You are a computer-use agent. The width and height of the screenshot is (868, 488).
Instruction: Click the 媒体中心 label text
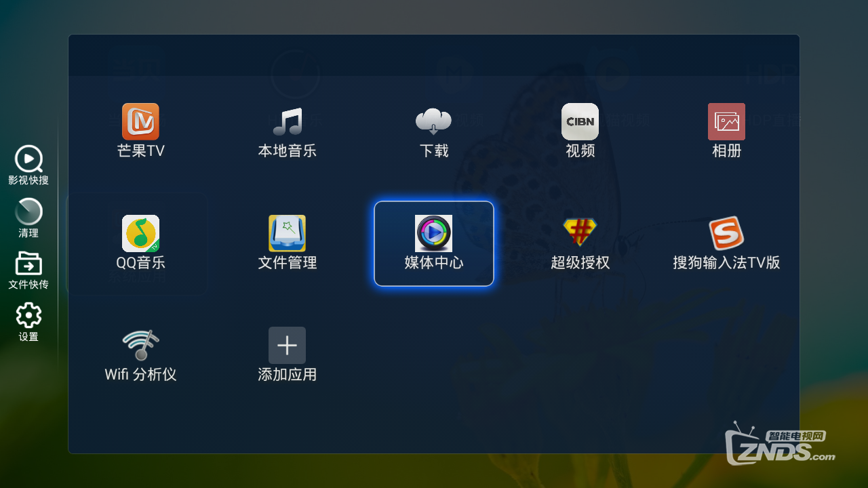click(434, 262)
